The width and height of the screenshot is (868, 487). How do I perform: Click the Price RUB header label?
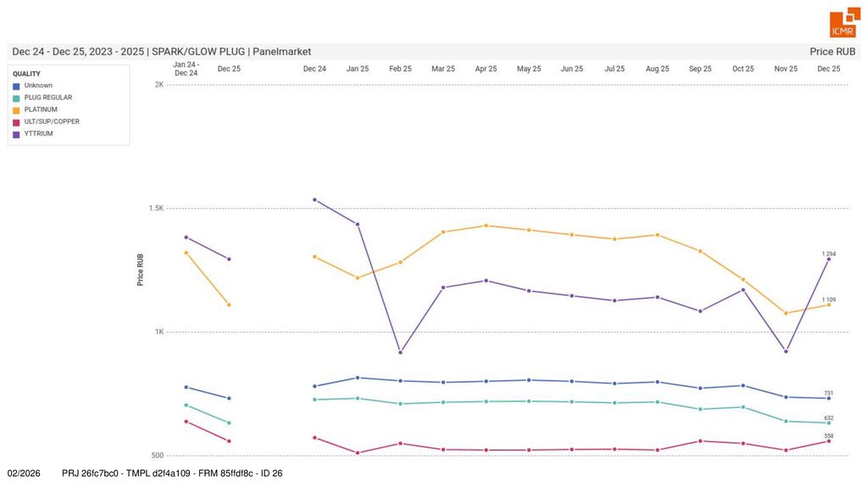click(x=832, y=52)
